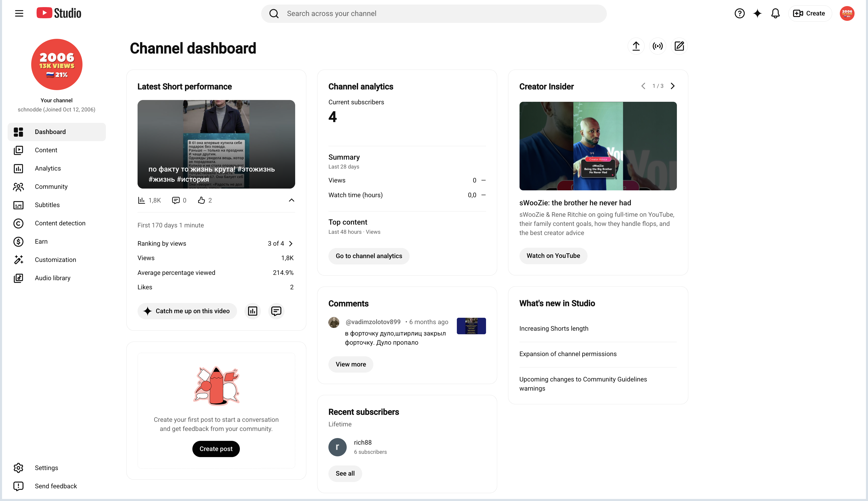Open Subtitles in the sidebar

point(57,205)
